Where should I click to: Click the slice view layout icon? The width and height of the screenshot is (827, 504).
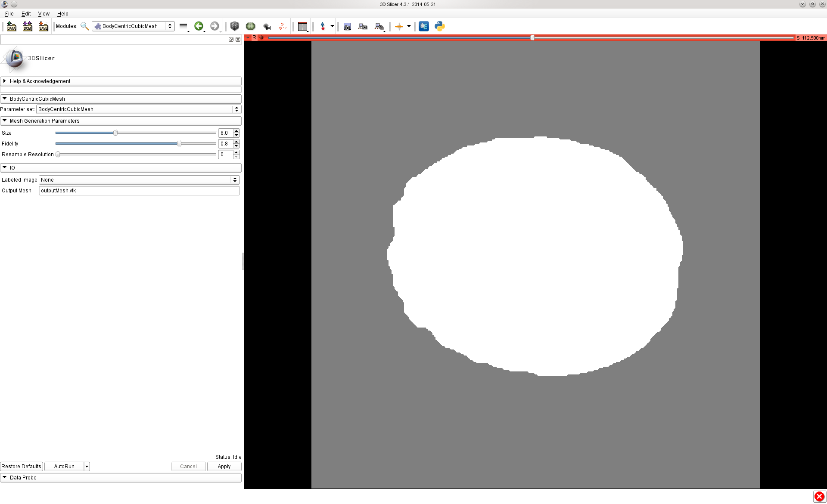302,26
